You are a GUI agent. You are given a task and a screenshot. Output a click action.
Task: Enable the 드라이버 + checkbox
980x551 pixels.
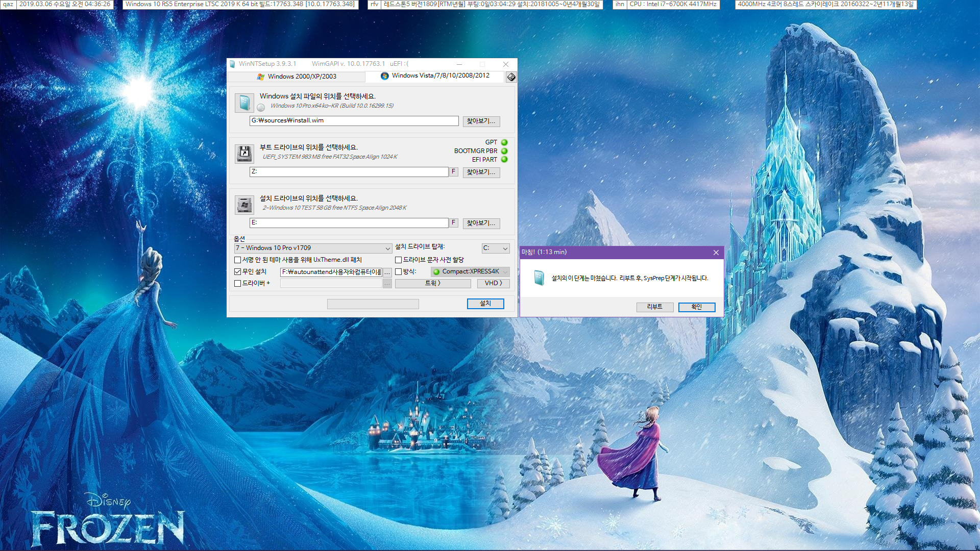coord(237,283)
